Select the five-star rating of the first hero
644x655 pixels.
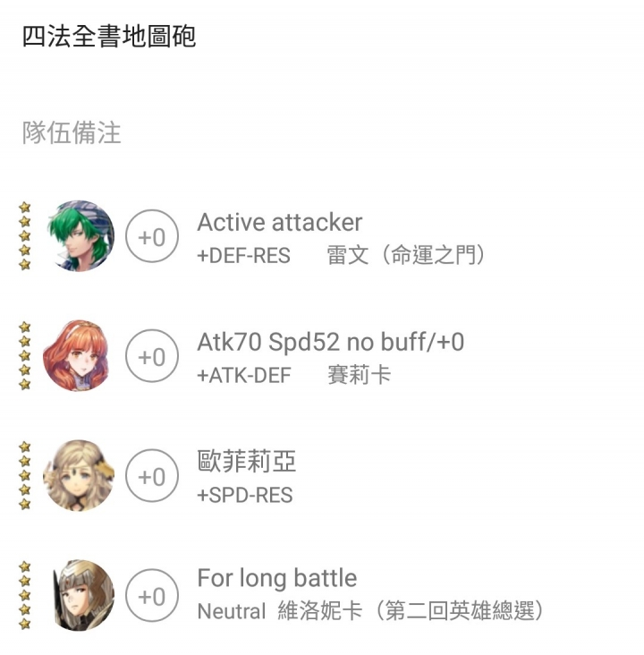click(x=25, y=236)
